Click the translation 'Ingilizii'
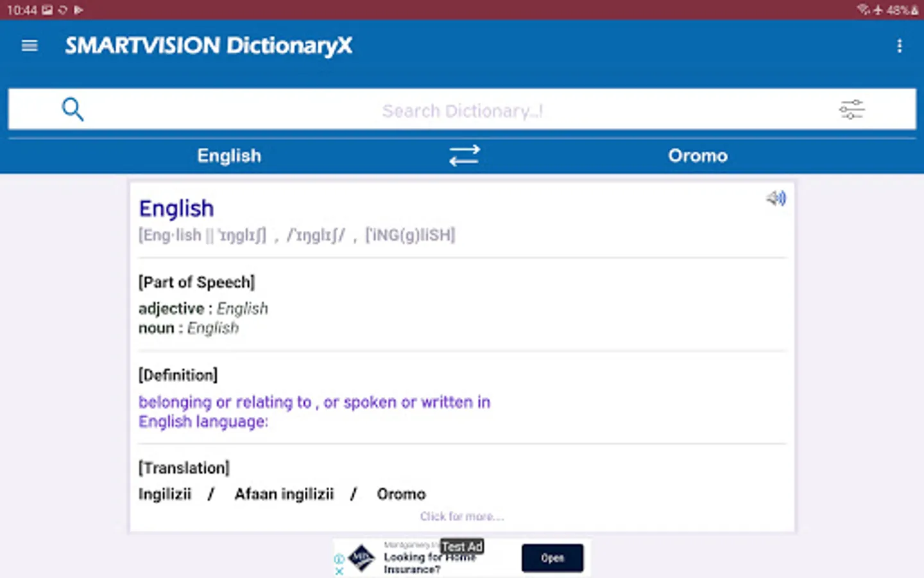The image size is (924, 578). click(165, 494)
